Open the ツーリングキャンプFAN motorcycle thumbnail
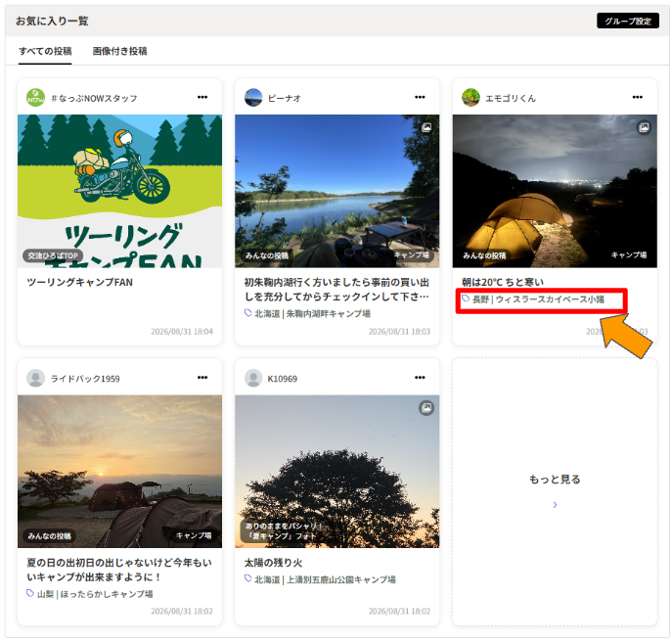 [x=119, y=191]
